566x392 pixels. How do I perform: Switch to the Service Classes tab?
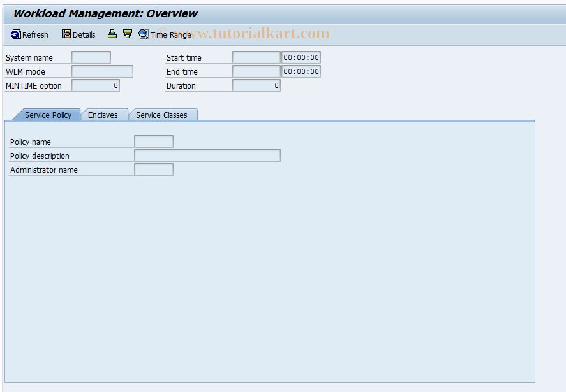pyautogui.click(x=163, y=115)
